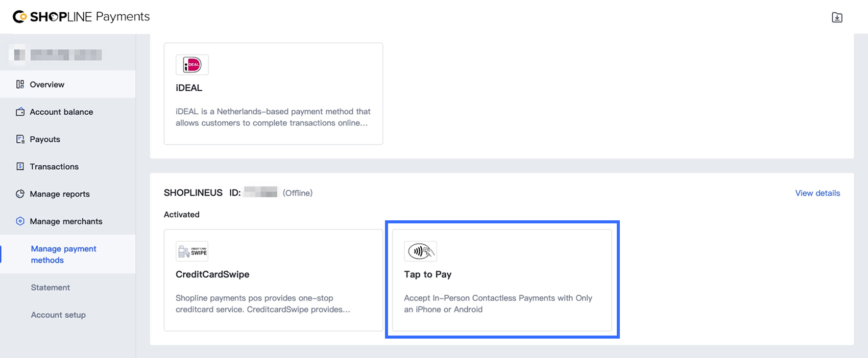Click the iDEAL logo icon
868x358 pixels.
pyautogui.click(x=192, y=65)
